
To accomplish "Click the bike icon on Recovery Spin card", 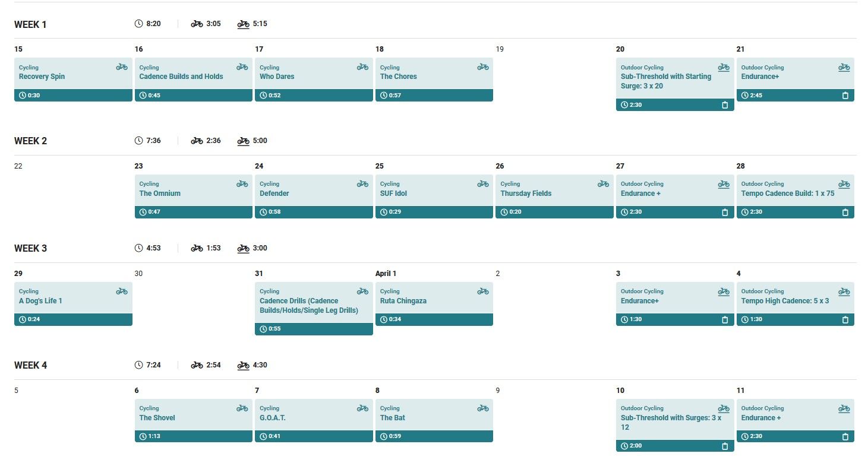I will coord(122,67).
